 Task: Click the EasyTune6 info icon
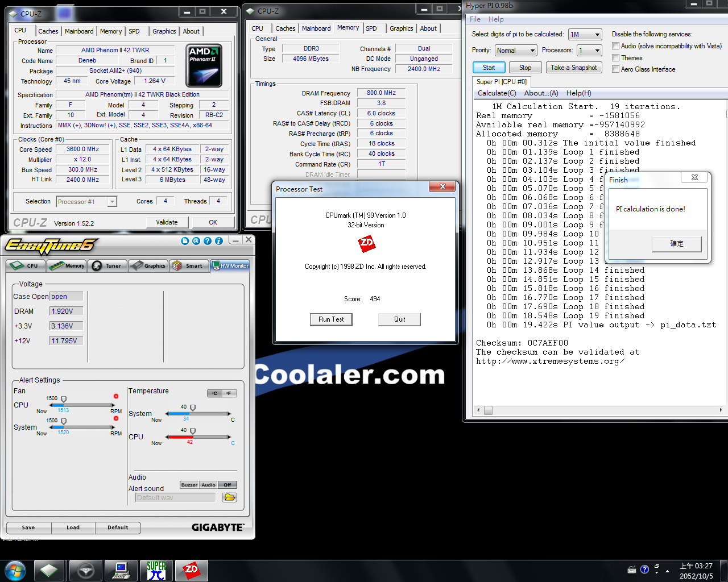click(219, 241)
